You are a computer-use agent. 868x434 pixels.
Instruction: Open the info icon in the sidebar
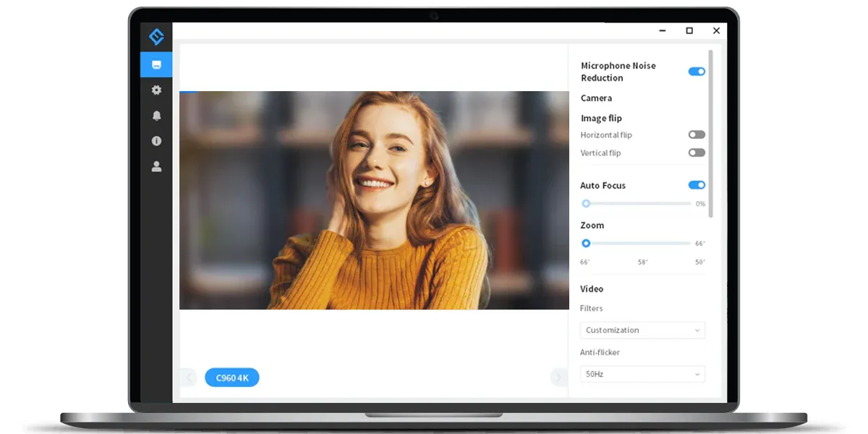(156, 141)
